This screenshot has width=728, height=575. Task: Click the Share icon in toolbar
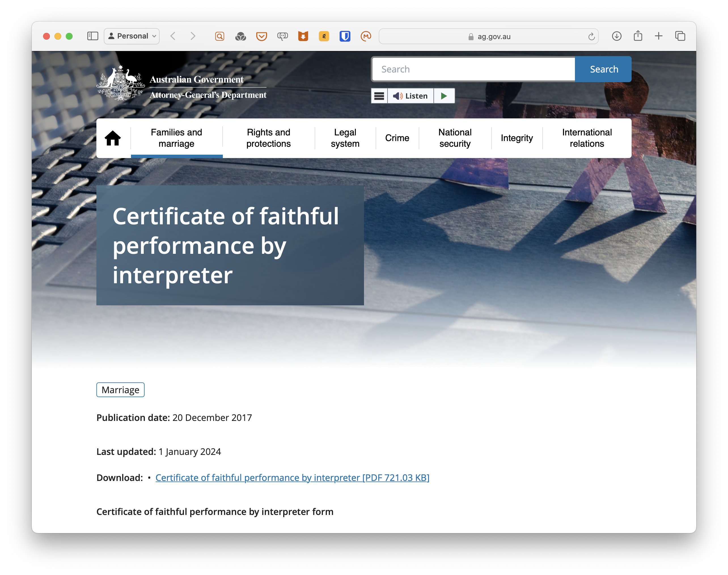pyautogui.click(x=637, y=36)
